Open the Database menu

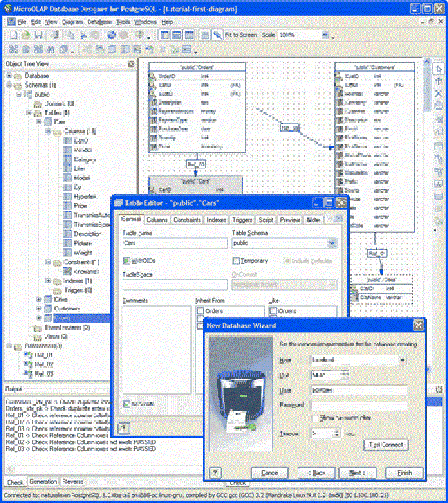click(99, 22)
